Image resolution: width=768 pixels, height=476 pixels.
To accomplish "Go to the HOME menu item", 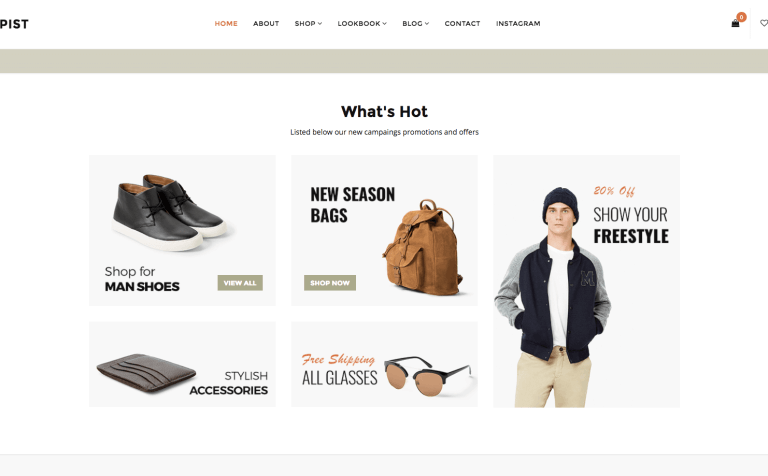I will click(226, 24).
